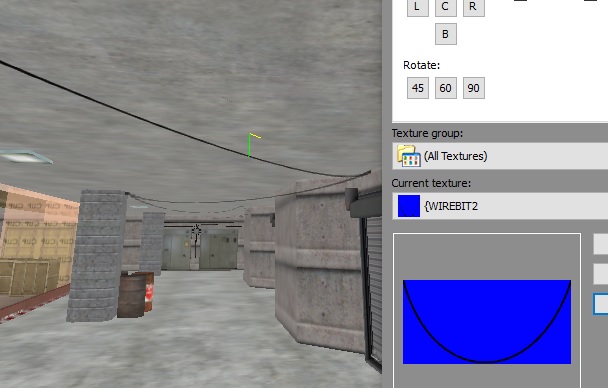This screenshot has width=608, height=388.
Task: Select the brown barrel in 3D view
Action: (131, 296)
